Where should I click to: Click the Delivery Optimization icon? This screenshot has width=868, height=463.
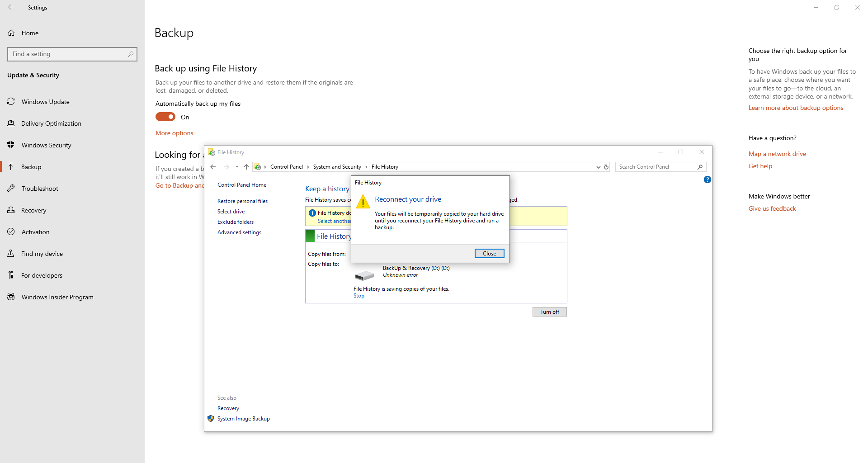click(x=11, y=123)
